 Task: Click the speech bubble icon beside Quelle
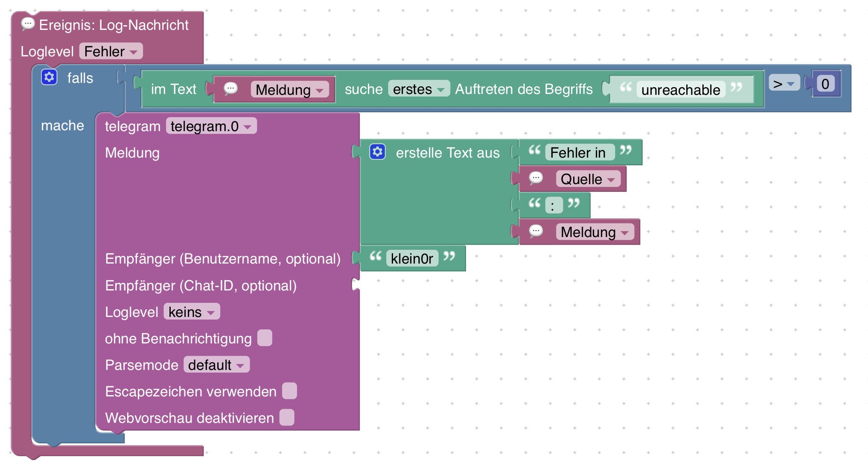[536, 178]
